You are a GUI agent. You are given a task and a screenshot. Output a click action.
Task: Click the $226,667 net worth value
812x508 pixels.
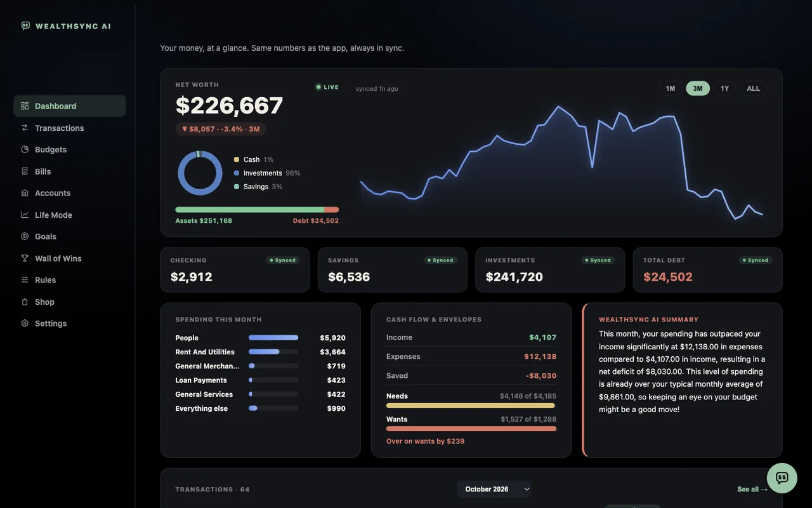(x=229, y=105)
